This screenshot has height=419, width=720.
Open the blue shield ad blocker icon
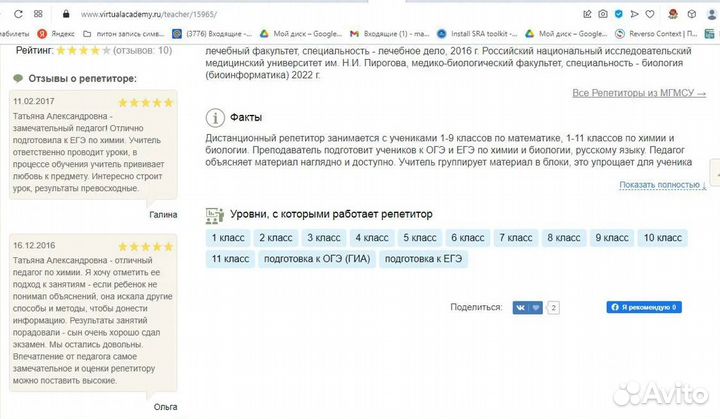[619, 14]
